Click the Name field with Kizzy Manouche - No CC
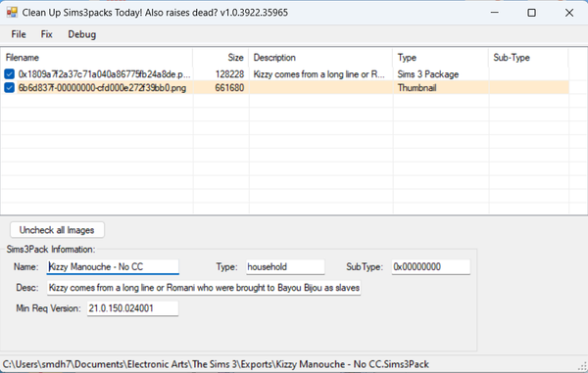 point(113,267)
